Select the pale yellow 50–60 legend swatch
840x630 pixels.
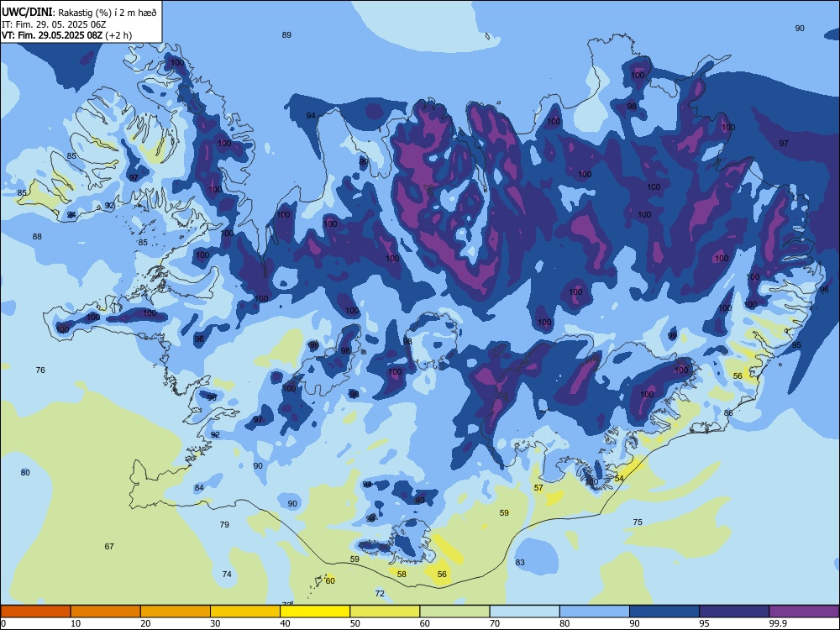(x=385, y=612)
